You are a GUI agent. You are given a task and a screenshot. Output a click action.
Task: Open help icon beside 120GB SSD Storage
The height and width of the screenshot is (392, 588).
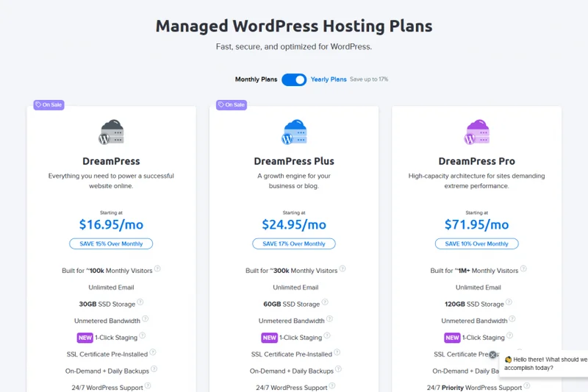click(x=509, y=302)
